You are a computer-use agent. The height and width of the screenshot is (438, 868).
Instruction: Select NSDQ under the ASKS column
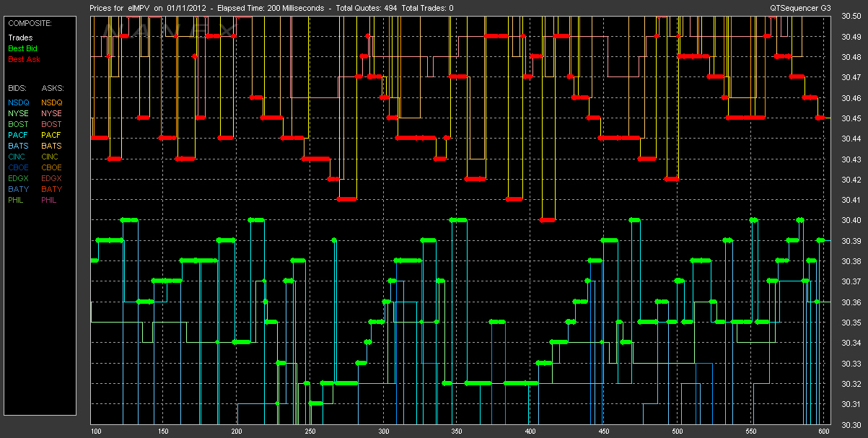(x=52, y=102)
